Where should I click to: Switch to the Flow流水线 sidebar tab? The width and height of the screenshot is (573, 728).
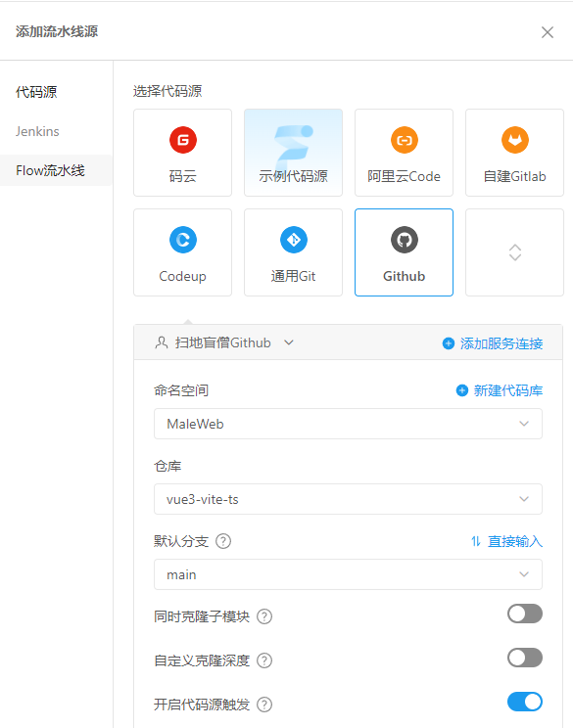click(56, 170)
